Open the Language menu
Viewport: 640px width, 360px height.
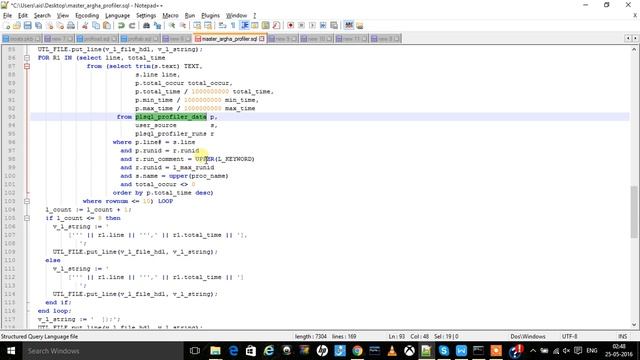coord(117,16)
